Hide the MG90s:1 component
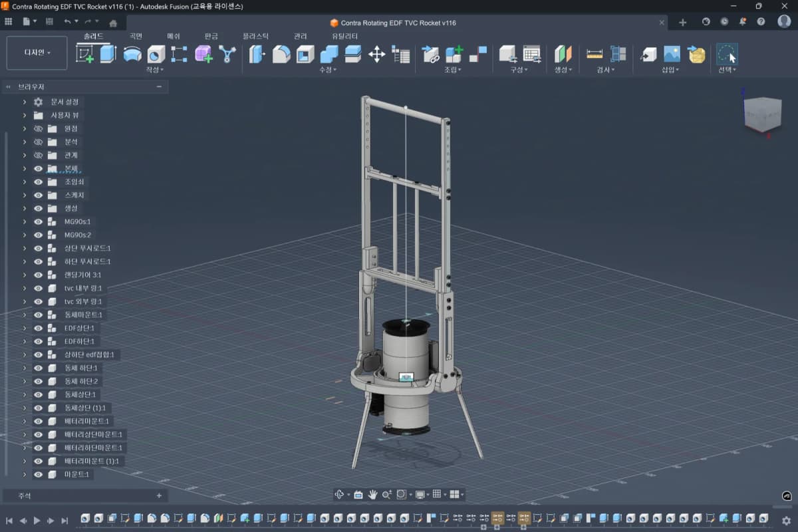 pos(38,221)
